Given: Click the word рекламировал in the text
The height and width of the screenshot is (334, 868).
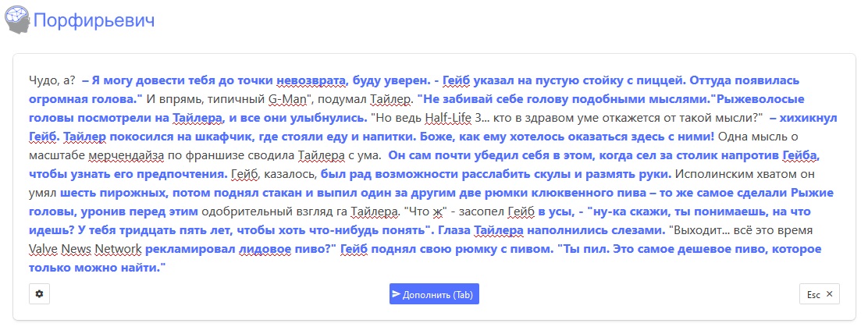Looking at the screenshot, I should (190, 249).
